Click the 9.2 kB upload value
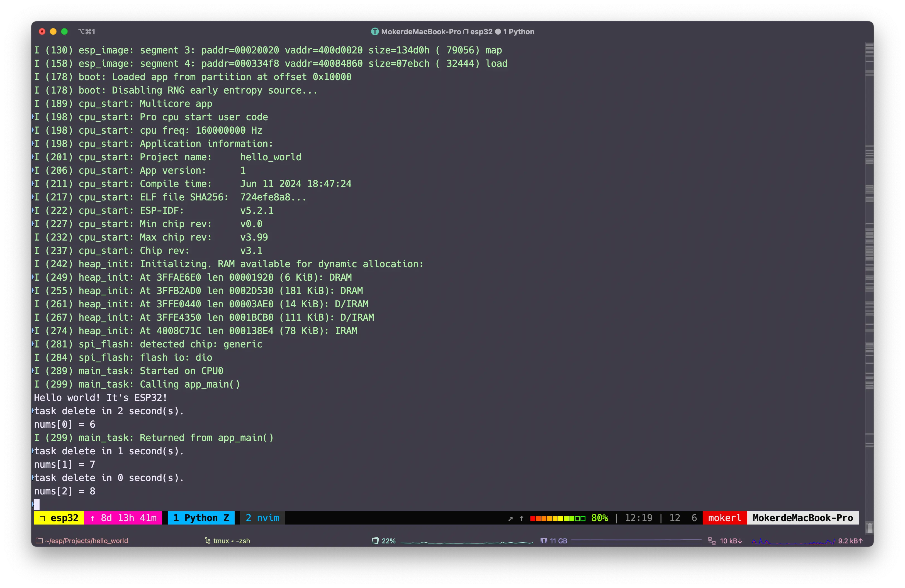The width and height of the screenshot is (905, 588). (851, 540)
